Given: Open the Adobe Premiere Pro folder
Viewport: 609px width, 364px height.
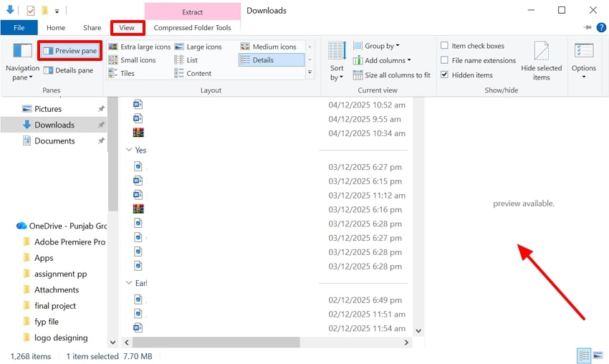Looking at the screenshot, I should click(x=64, y=241).
